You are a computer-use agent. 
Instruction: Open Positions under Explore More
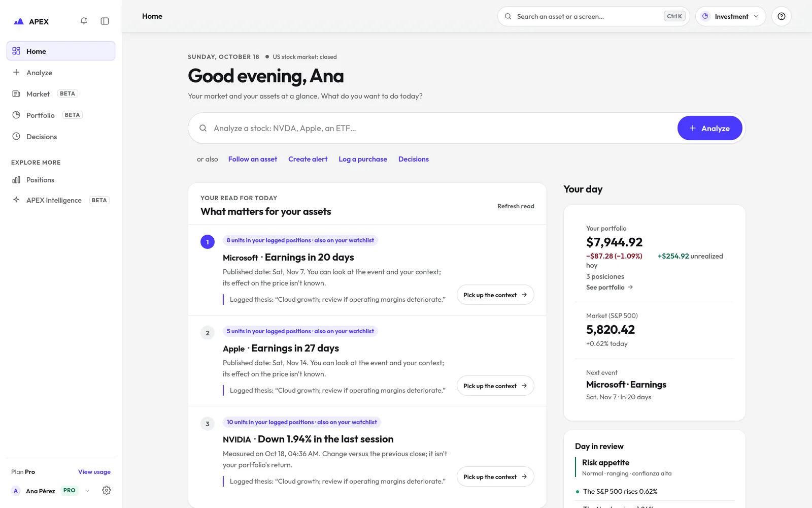(x=61, y=180)
